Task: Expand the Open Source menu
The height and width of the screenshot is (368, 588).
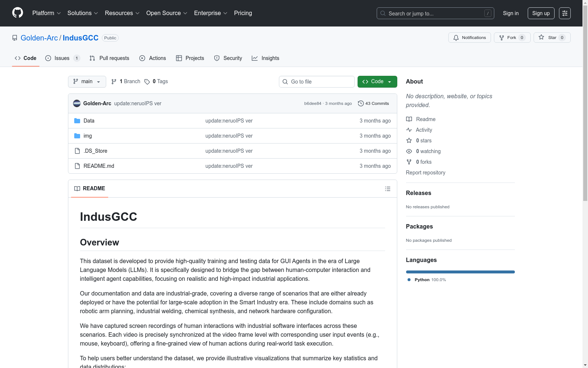Action: 167,13
